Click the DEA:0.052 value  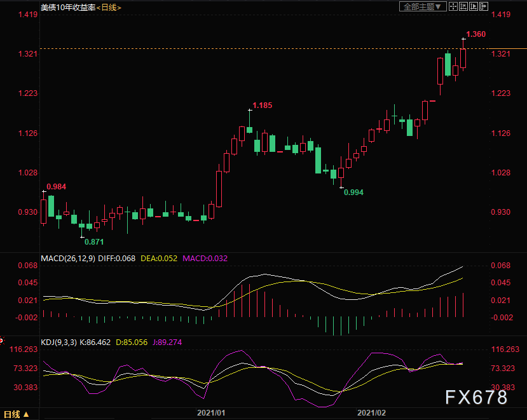(x=159, y=259)
